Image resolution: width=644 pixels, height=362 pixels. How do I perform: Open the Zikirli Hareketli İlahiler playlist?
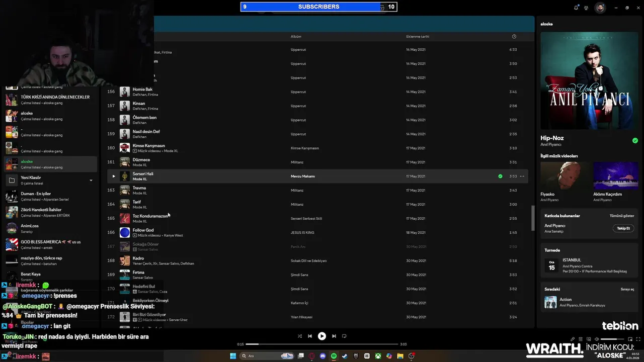(50, 212)
